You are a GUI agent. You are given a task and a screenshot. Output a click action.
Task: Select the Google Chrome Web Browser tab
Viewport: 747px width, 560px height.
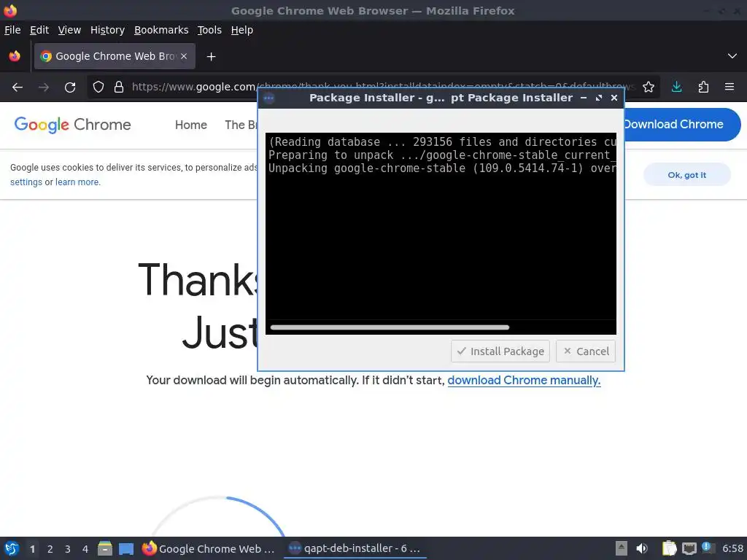(x=115, y=56)
